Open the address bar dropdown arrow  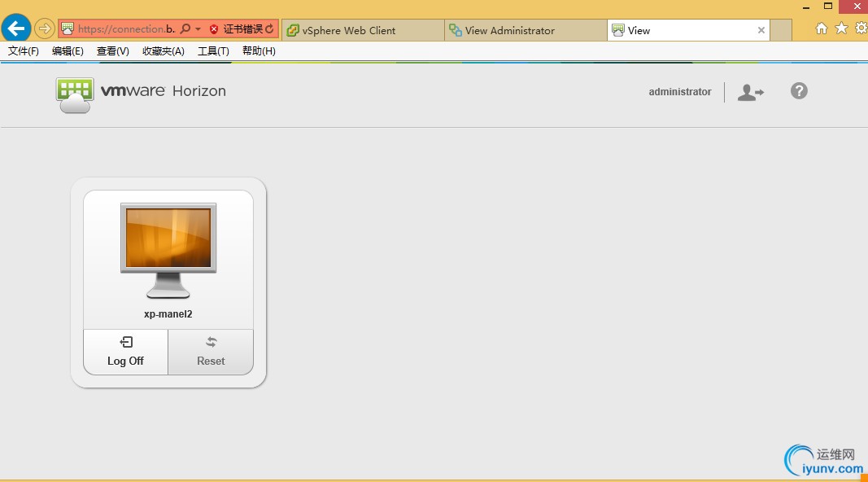[198, 28]
